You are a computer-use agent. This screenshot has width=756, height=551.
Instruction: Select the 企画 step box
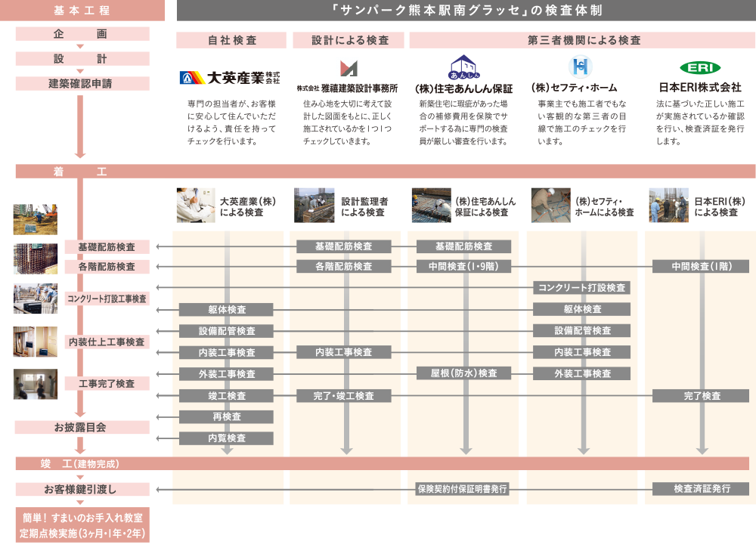click(x=82, y=34)
